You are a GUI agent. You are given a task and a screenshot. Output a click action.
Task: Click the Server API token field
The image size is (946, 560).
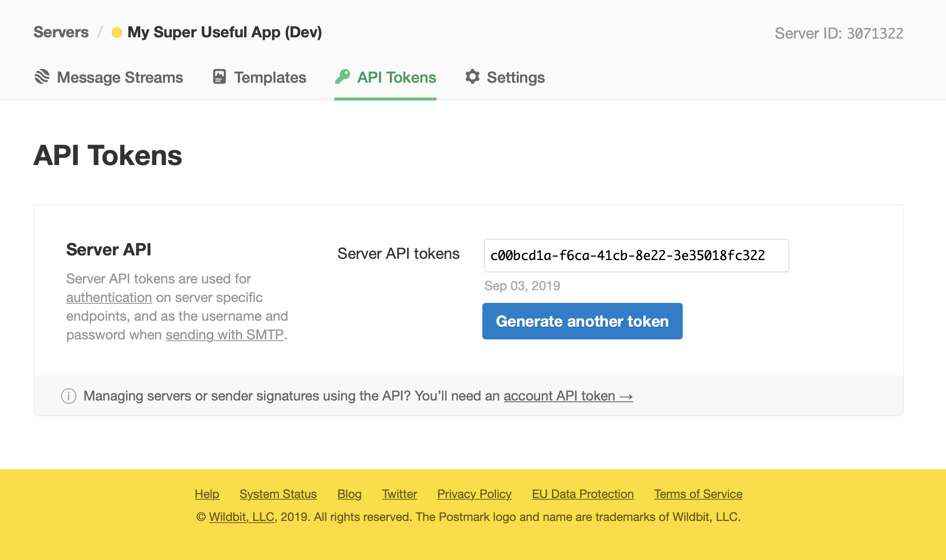636,255
